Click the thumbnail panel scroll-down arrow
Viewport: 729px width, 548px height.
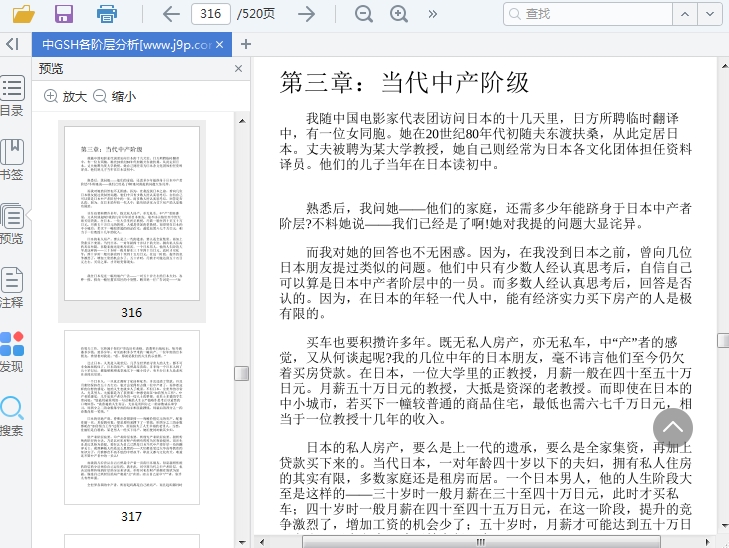pos(242,542)
